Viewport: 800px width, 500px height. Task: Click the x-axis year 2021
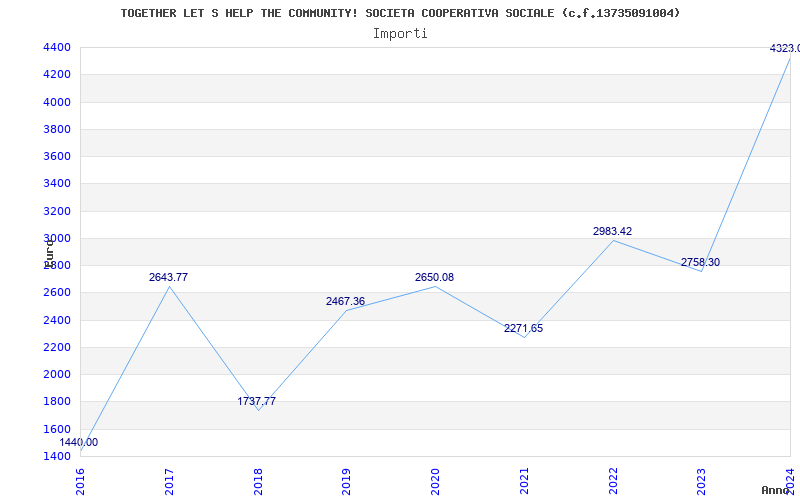pos(524,480)
